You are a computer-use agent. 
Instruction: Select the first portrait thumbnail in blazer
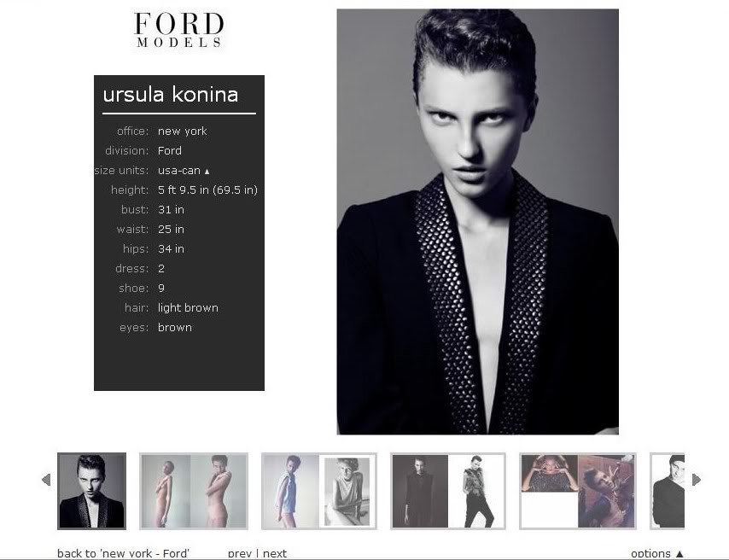click(x=91, y=491)
